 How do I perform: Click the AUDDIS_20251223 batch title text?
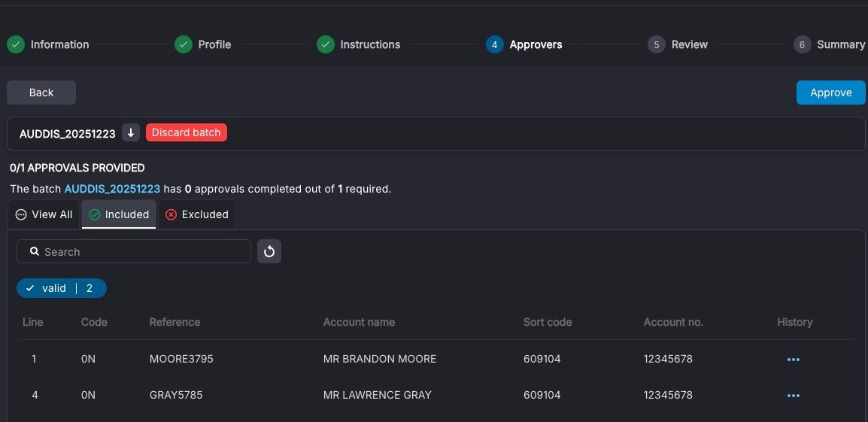(x=68, y=133)
